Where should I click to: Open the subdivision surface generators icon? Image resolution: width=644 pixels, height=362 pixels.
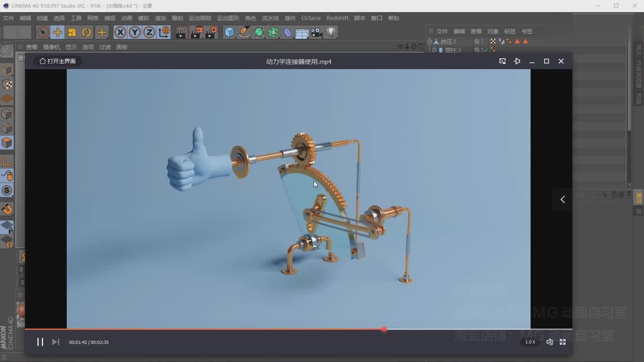[259, 33]
